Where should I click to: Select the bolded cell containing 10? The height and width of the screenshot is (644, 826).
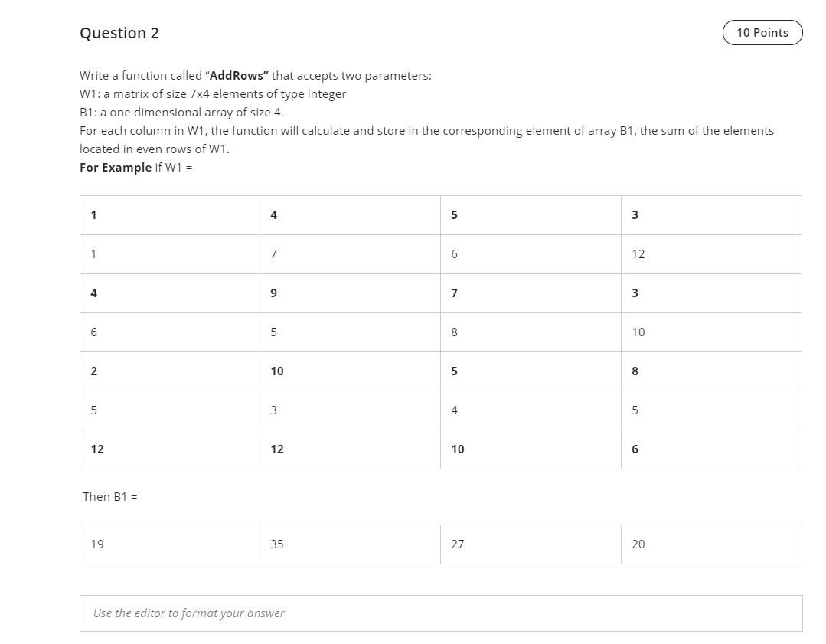[276, 371]
